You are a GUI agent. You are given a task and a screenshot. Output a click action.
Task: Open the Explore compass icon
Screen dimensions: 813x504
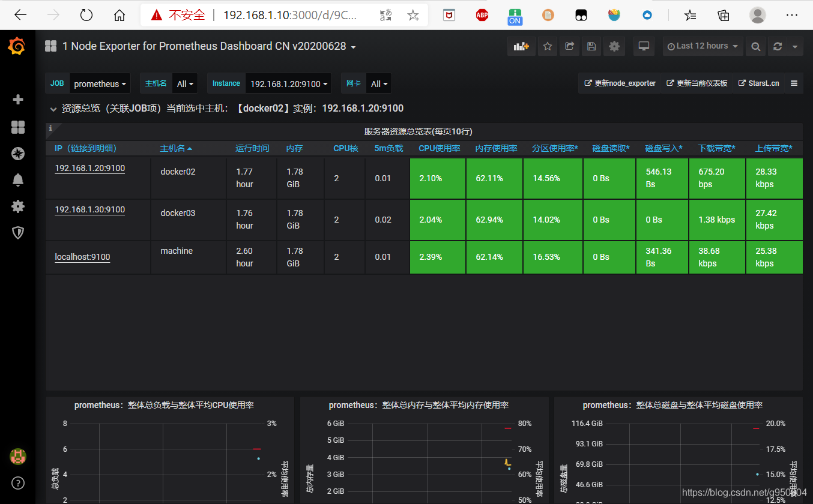tap(18, 154)
